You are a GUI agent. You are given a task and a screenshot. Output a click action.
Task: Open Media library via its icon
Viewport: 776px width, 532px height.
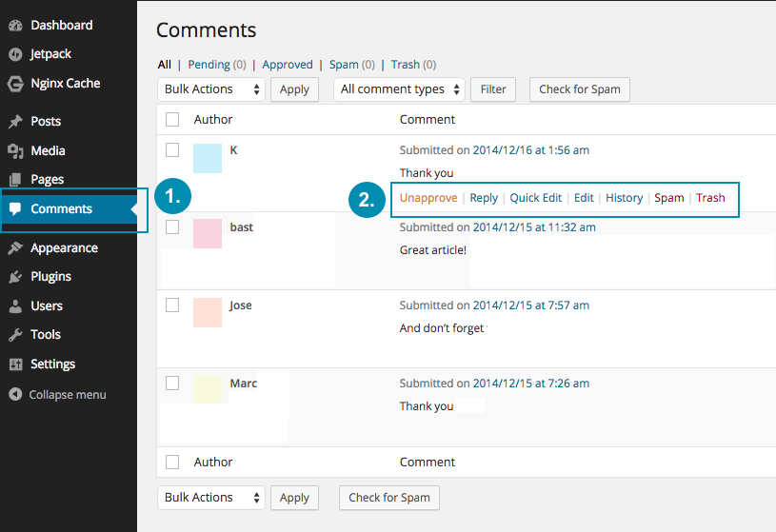[15, 150]
